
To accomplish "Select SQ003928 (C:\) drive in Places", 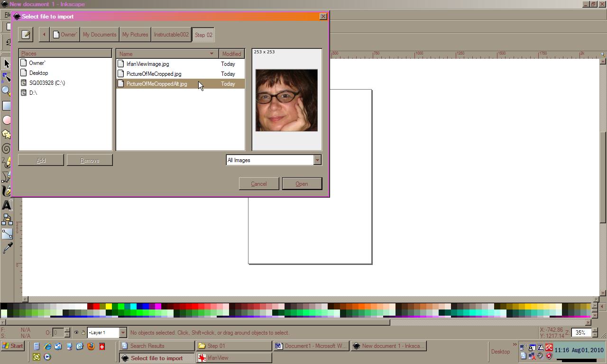I will click(65, 83).
